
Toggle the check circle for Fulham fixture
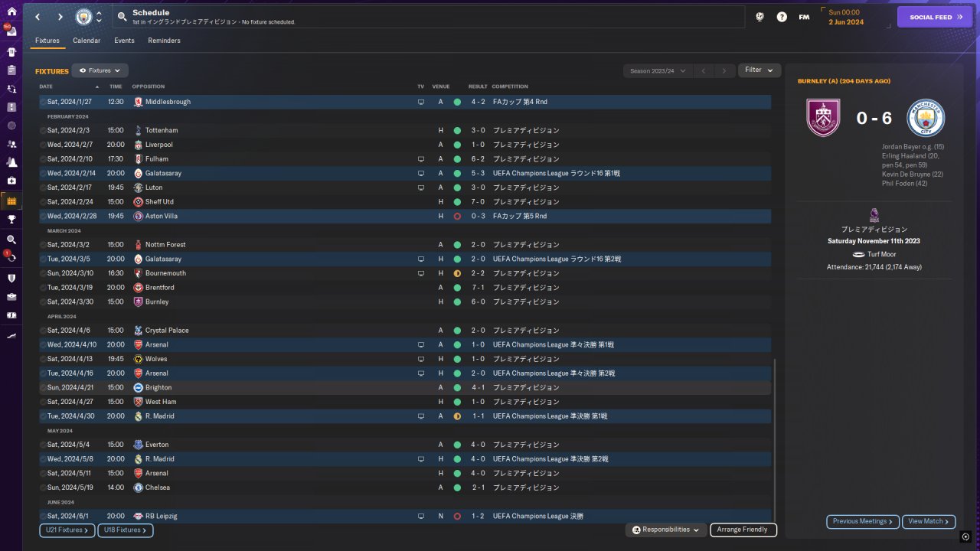(x=43, y=159)
